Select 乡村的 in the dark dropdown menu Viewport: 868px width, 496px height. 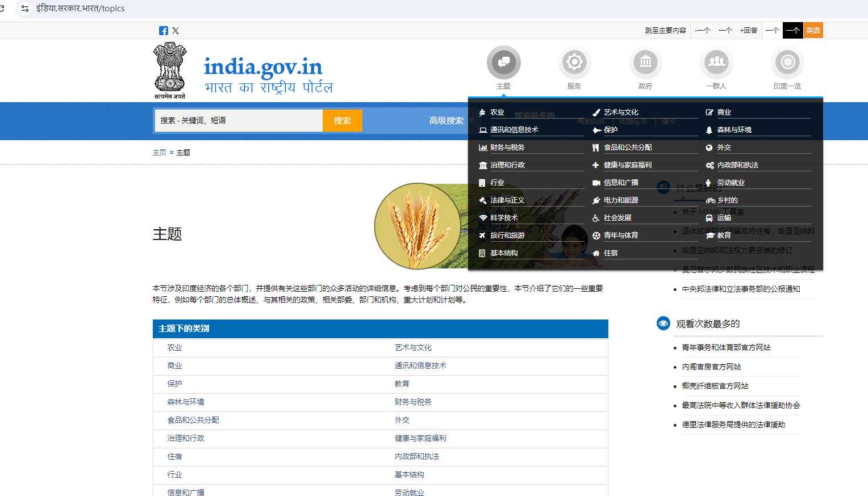727,200
